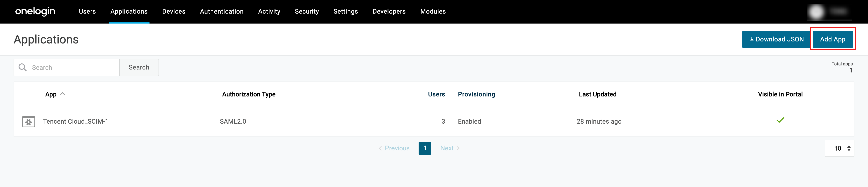Click the OneLogin logo
Image resolution: width=868 pixels, height=187 pixels.
click(35, 12)
